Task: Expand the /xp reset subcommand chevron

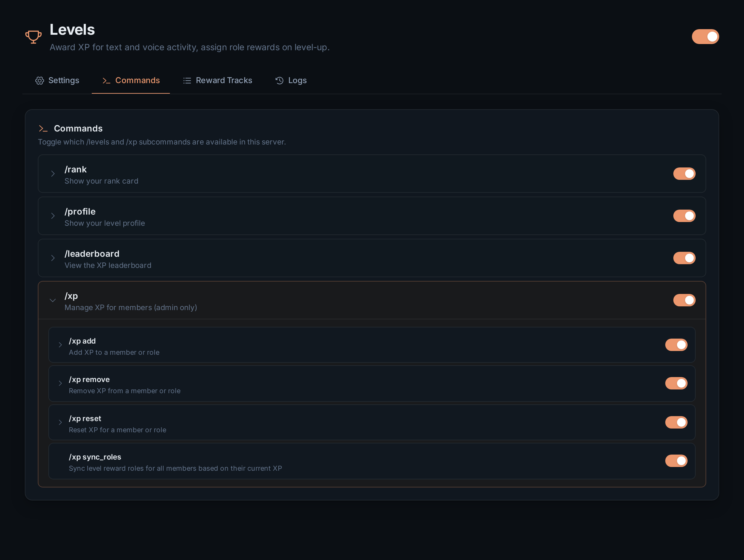Action: (60, 422)
